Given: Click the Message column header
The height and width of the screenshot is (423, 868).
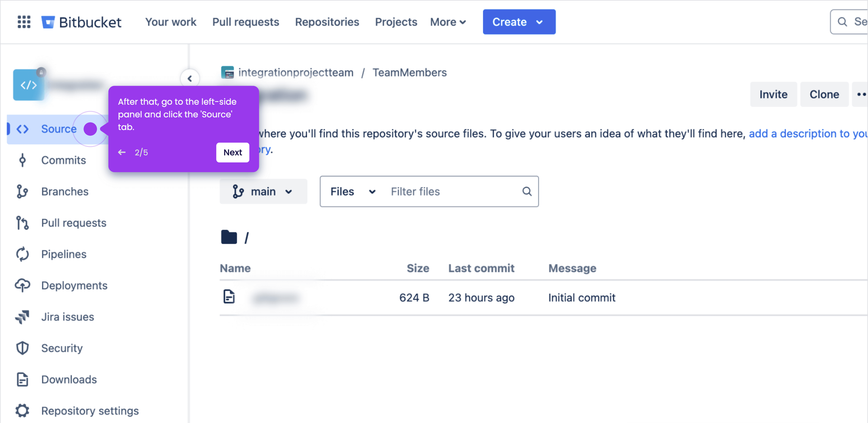Looking at the screenshot, I should [x=572, y=268].
